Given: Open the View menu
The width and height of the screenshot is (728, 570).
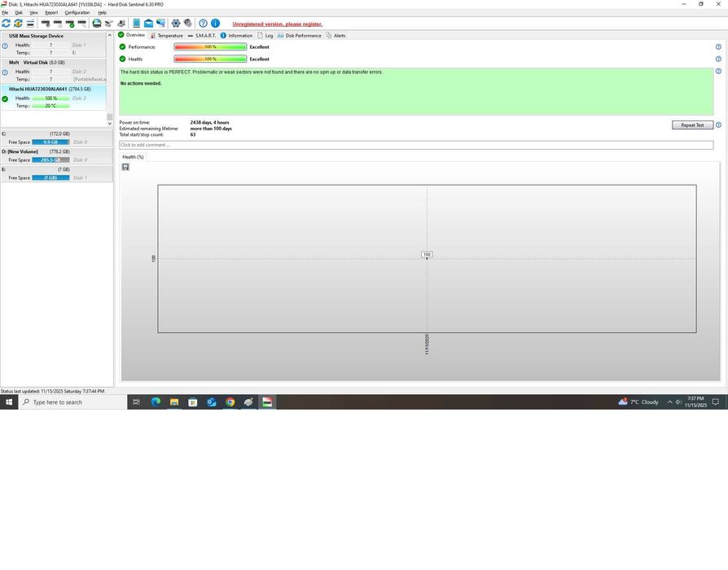Looking at the screenshot, I should 34,12.
